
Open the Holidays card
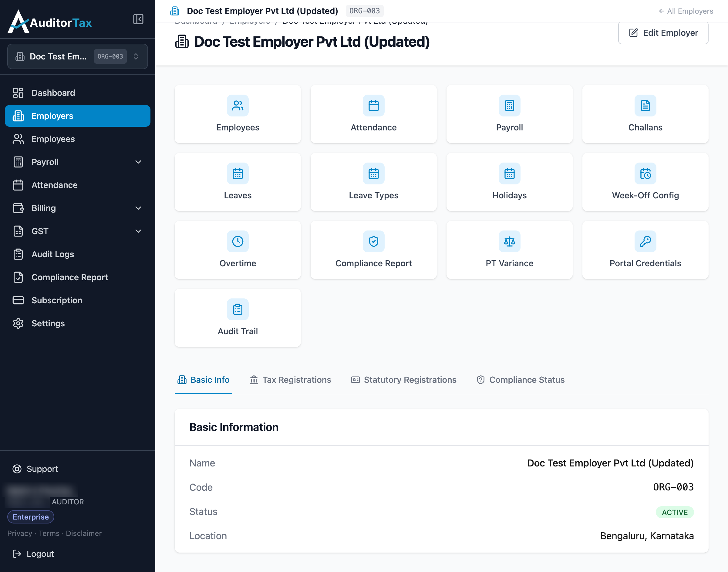(509, 182)
